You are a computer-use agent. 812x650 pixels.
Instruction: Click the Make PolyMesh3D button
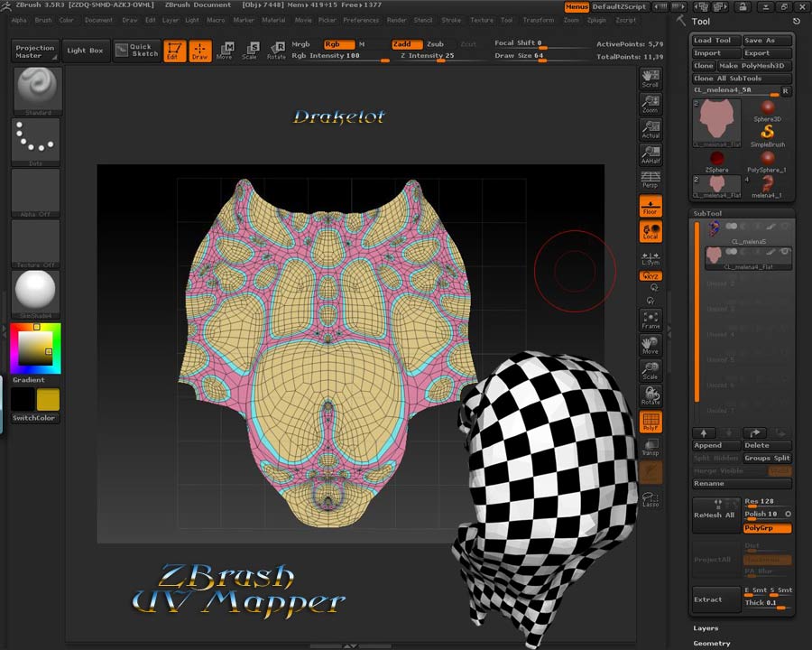click(x=754, y=66)
